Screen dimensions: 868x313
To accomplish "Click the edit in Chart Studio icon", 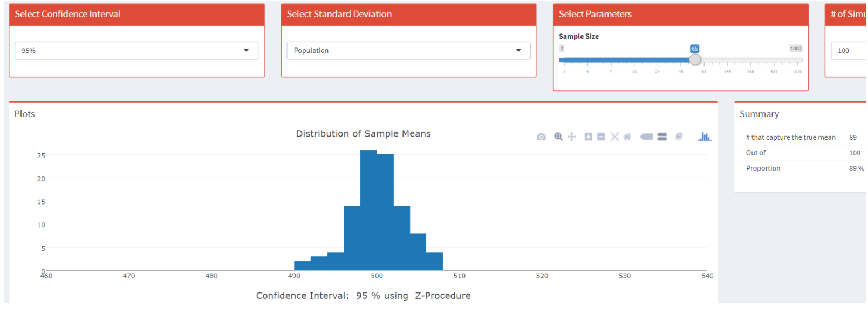I will pos(679,137).
